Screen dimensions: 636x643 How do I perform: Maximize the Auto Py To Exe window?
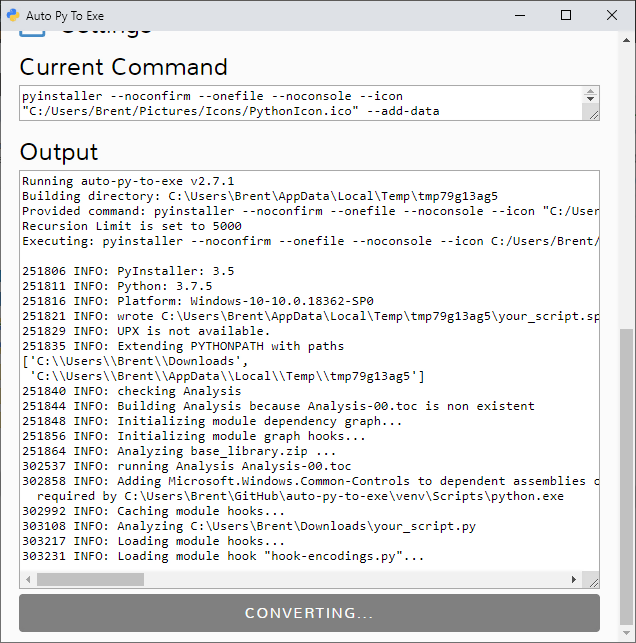pos(566,16)
